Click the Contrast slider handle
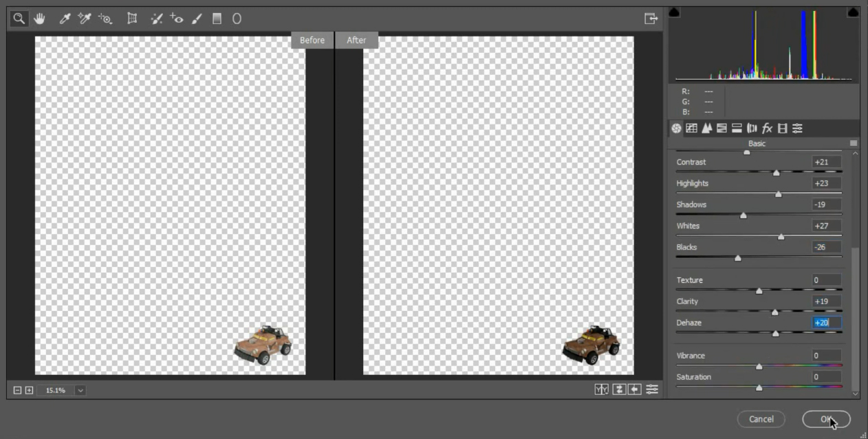This screenshot has width=868, height=439. pyautogui.click(x=777, y=173)
